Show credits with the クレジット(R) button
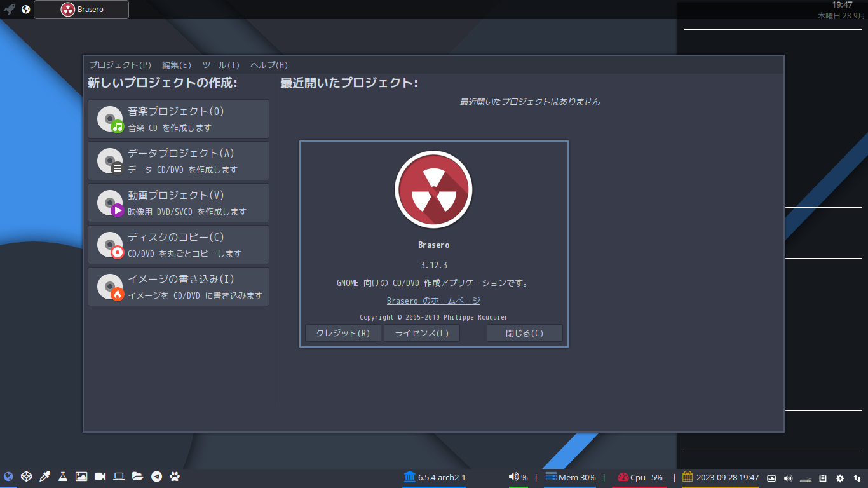Image resolution: width=868 pixels, height=488 pixels. [343, 333]
